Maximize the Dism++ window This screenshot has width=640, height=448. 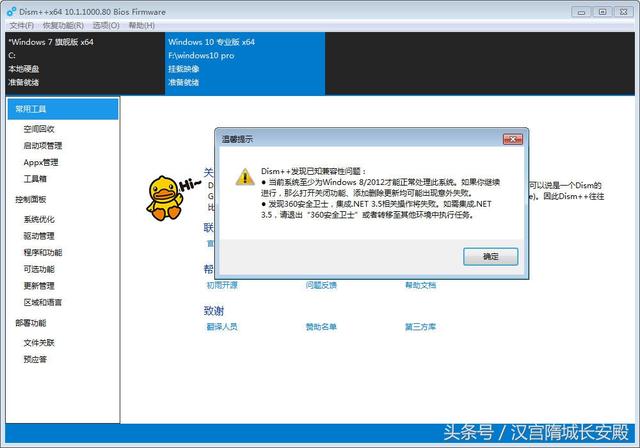point(602,12)
